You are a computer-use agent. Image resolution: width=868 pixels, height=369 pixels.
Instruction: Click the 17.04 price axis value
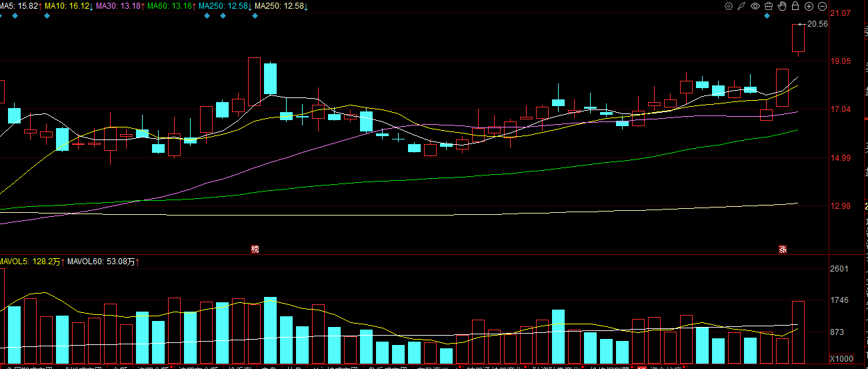pos(841,109)
